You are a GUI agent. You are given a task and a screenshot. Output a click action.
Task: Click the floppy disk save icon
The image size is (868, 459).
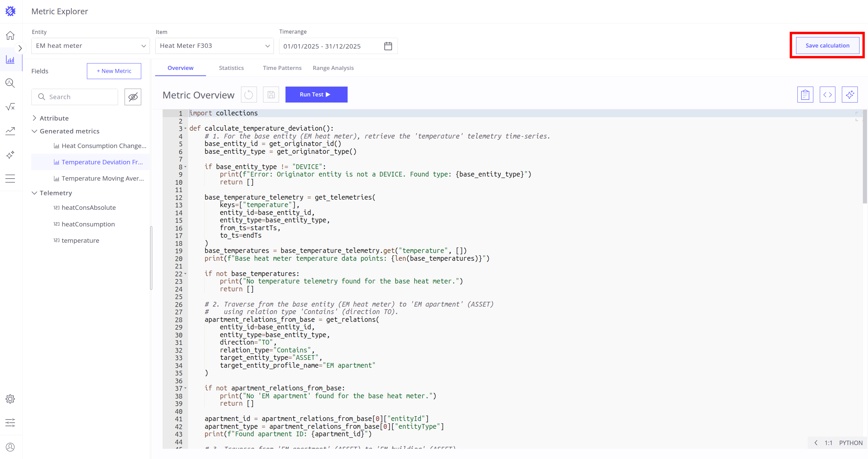(271, 95)
